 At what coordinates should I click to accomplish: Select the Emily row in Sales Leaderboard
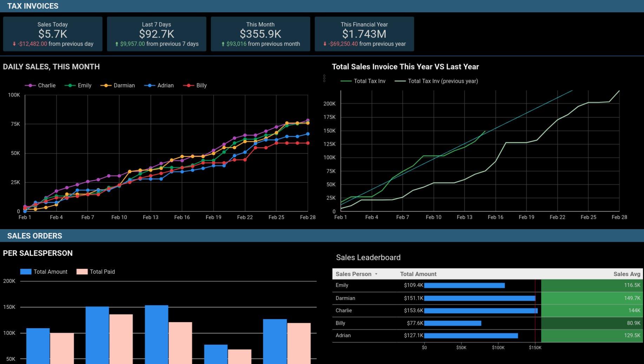[x=487, y=285]
